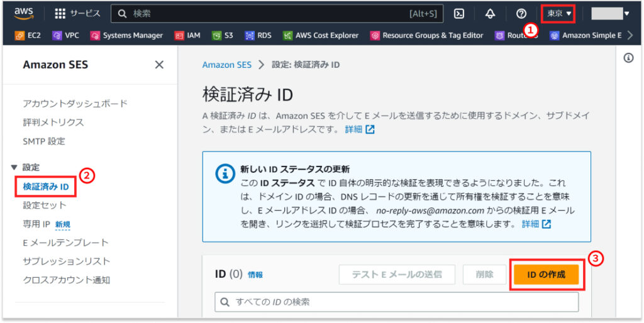Open Resource Groups & Tag Editor shortcut
This screenshot has height=323, width=644.
click(x=427, y=35)
